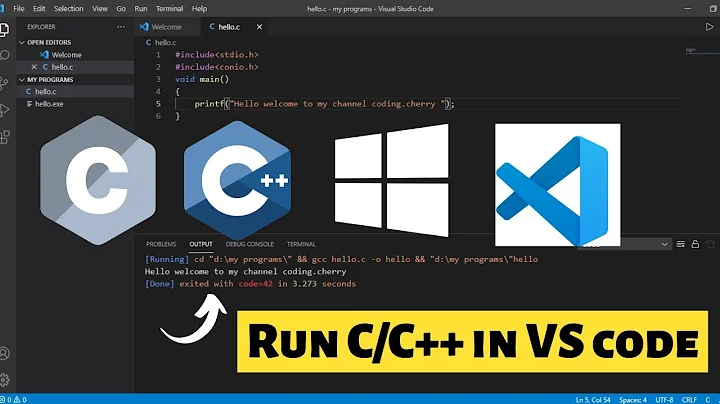Screen dimensions: 720x404
Task: Switch to the Problems panel tab
Action: pyautogui.click(x=160, y=244)
